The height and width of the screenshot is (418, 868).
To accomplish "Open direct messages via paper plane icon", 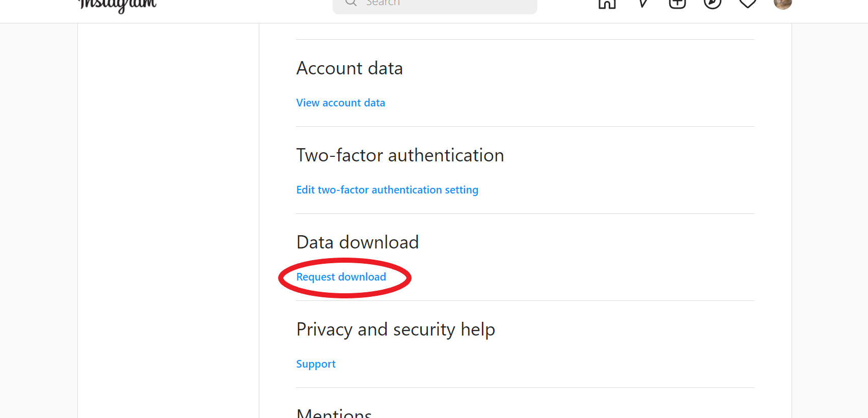I will point(642,4).
